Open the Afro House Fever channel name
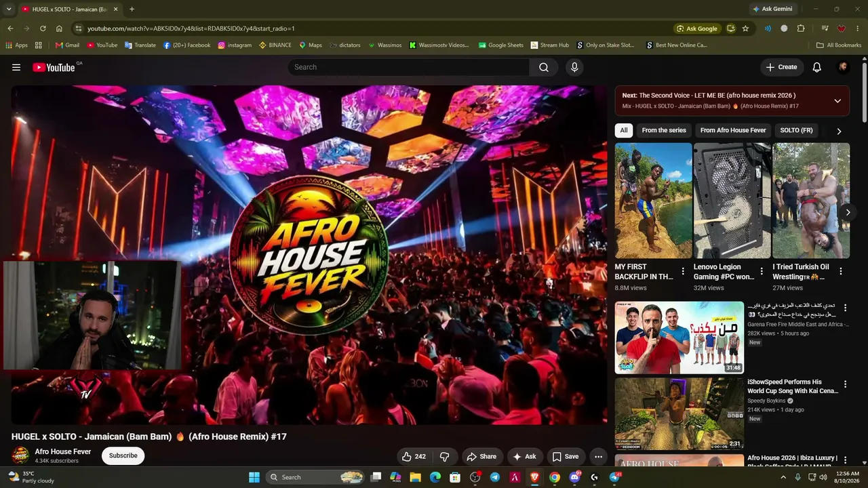Image resolution: width=868 pixels, height=488 pixels. click(63, 451)
